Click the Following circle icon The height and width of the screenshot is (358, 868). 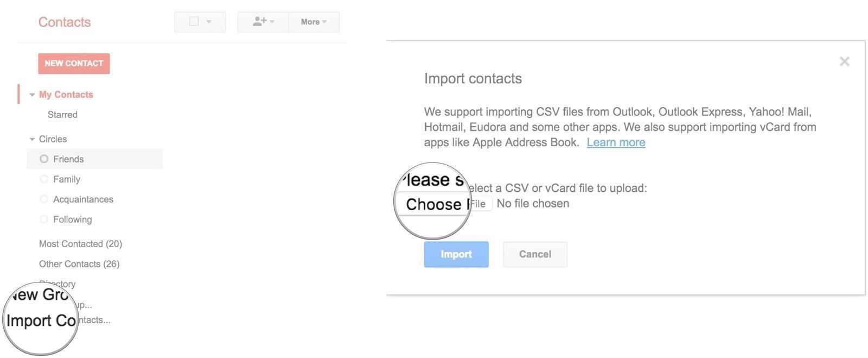[44, 219]
